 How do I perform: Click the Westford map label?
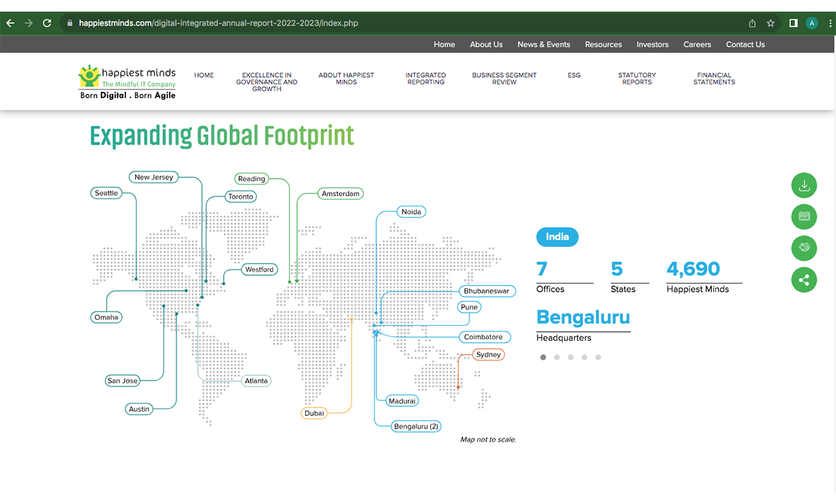pos(259,269)
